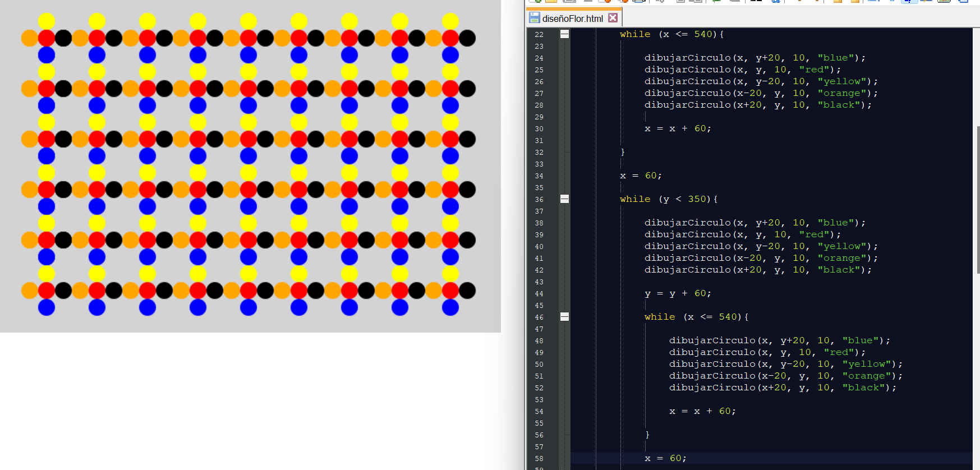The height and width of the screenshot is (470, 980).
Task: Click the "red" dibujarCirculo call on line 39
Action: click(743, 234)
